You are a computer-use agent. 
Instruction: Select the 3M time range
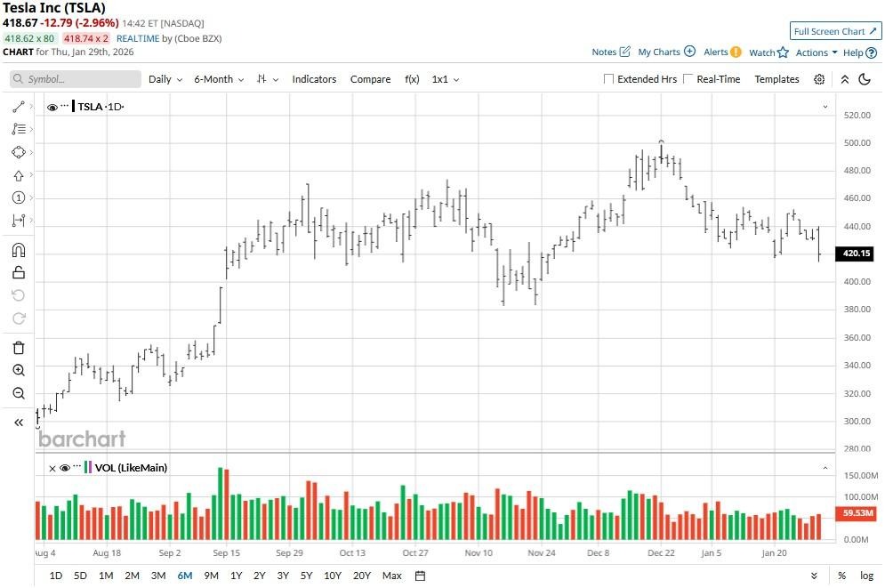pos(158,576)
